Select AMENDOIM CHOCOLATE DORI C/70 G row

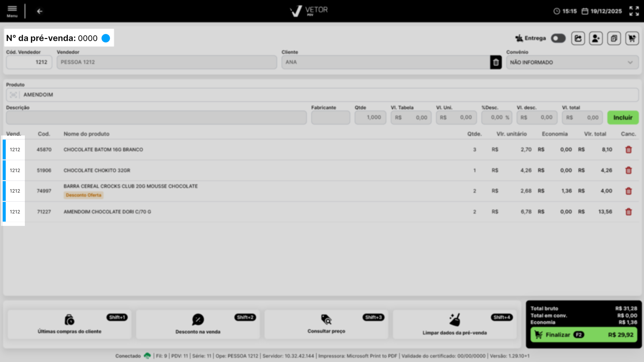click(321, 212)
